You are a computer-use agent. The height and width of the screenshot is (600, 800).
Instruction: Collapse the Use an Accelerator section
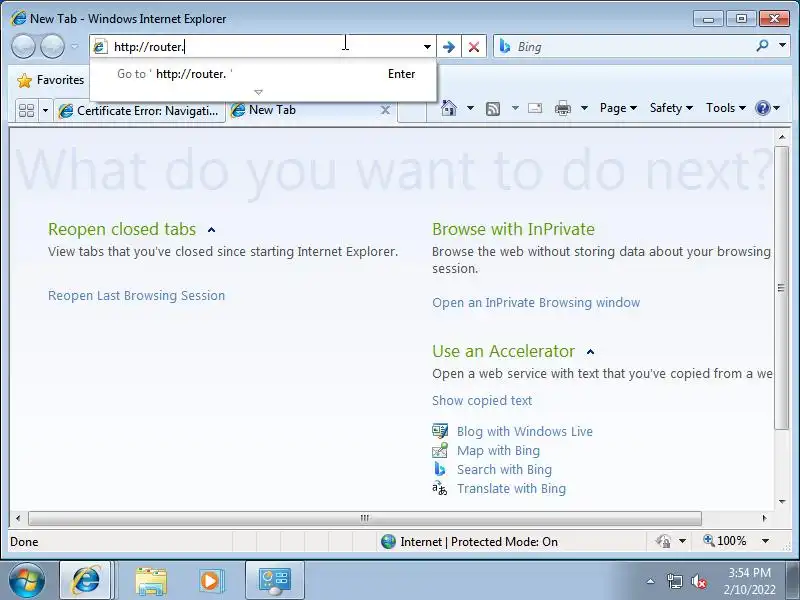coord(591,352)
